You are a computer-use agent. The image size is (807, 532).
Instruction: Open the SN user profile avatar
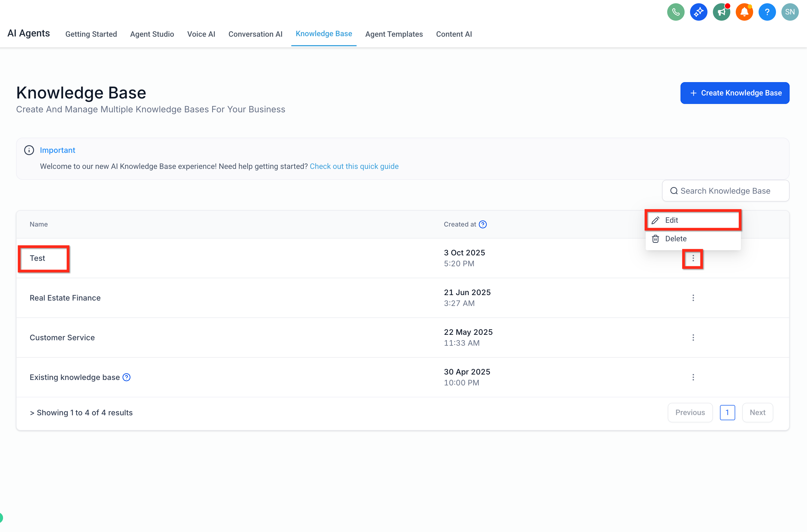pyautogui.click(x=790, y=12)
